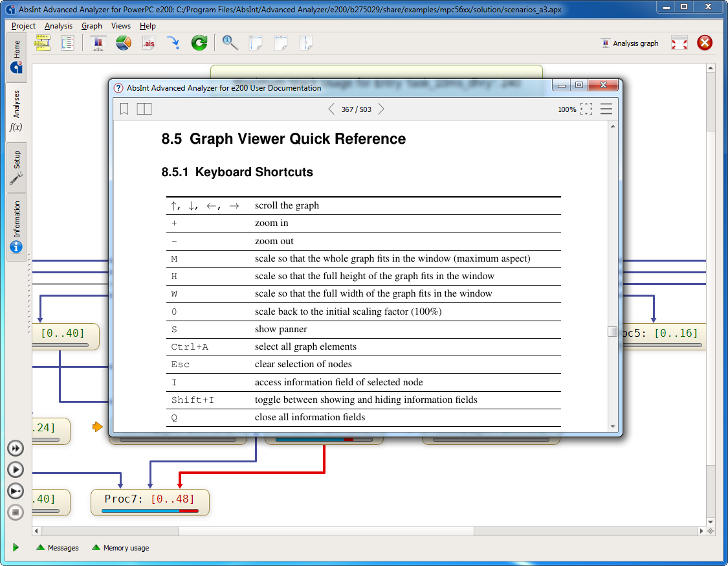Viewport: 728px width, 566px height.
Task: Open the Views menu
Action: [x=121, y=26]
